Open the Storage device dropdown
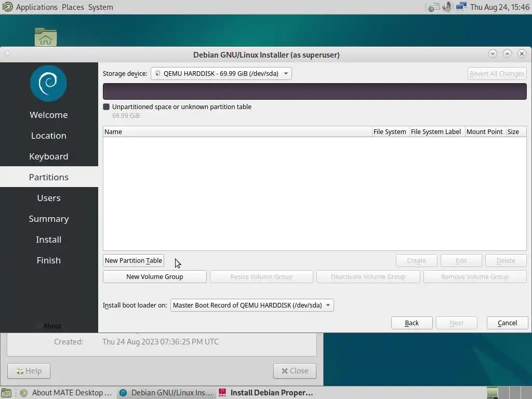The width and height of the screenshot is (532, 399). point(221,73)
